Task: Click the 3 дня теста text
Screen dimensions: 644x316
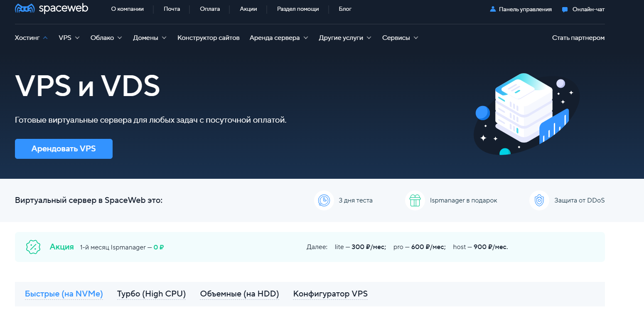Action: 356,200
